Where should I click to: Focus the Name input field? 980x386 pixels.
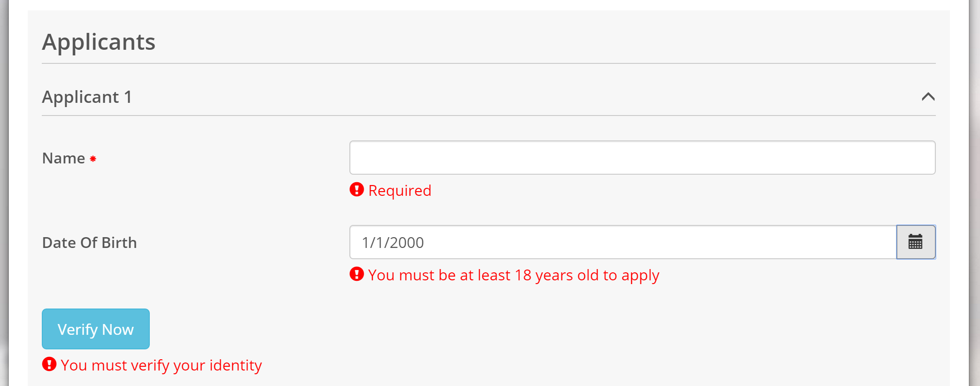coord(642,158)
